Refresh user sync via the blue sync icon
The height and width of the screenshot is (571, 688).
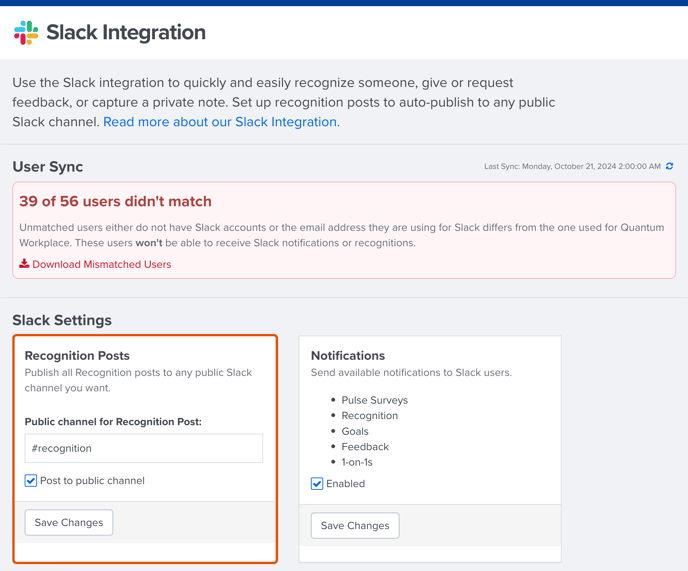pos(669,166)
